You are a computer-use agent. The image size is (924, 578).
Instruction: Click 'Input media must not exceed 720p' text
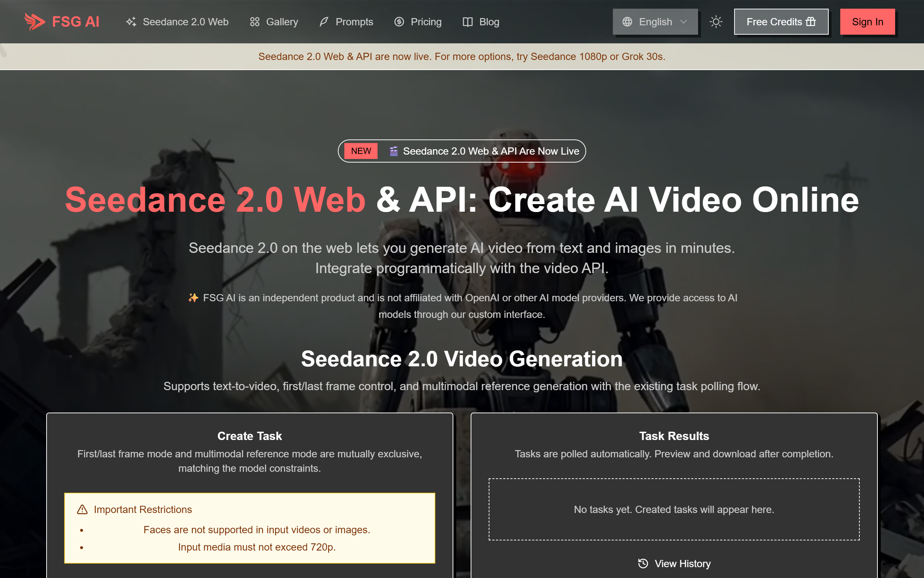[257, 547]
